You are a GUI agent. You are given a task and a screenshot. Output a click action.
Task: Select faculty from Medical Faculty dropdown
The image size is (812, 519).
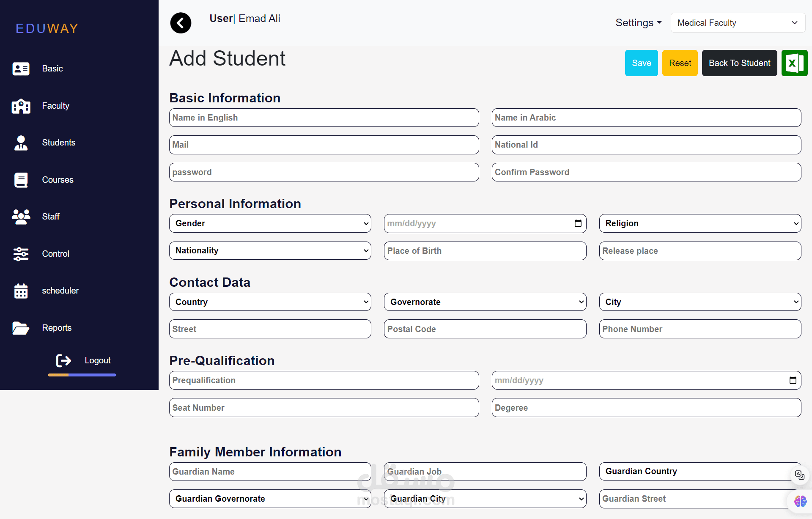click(x=738, y=23)
